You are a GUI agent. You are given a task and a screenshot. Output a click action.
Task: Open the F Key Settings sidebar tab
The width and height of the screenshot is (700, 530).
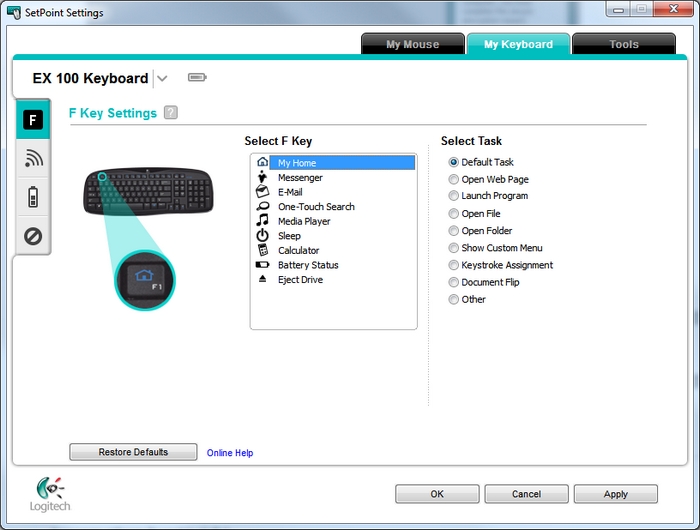33,120
